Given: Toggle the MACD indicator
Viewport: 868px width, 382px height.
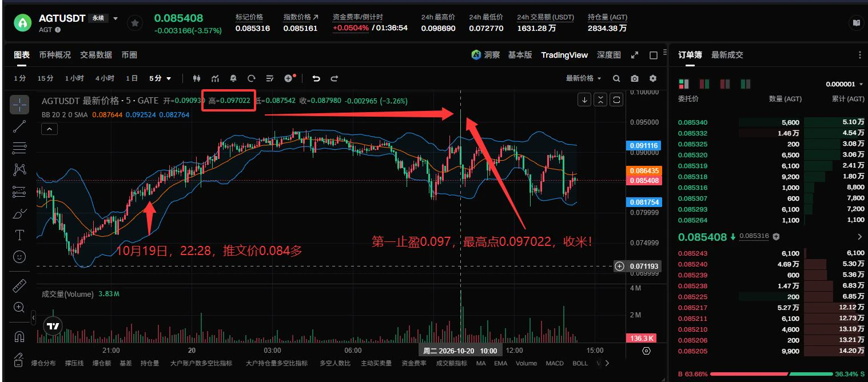Looking at the screenshot, I should 555,363.
